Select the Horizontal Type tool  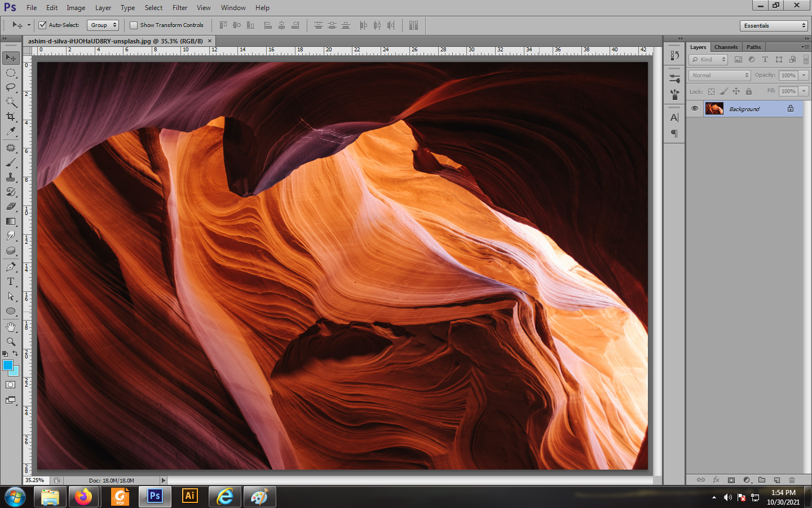(x=11, y=282)
